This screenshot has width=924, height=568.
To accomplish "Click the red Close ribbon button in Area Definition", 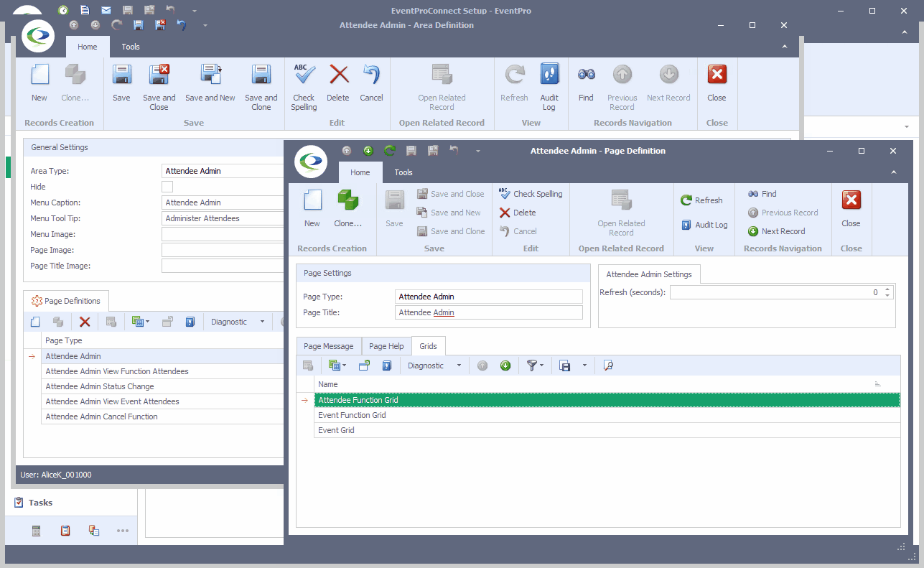I will [717, 83].
